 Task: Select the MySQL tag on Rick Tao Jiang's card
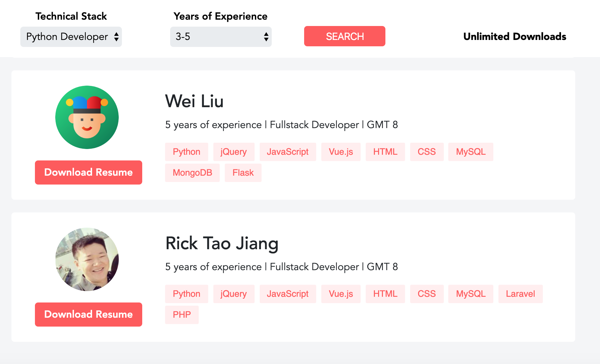pyautogui.click(x=471, y=294)
